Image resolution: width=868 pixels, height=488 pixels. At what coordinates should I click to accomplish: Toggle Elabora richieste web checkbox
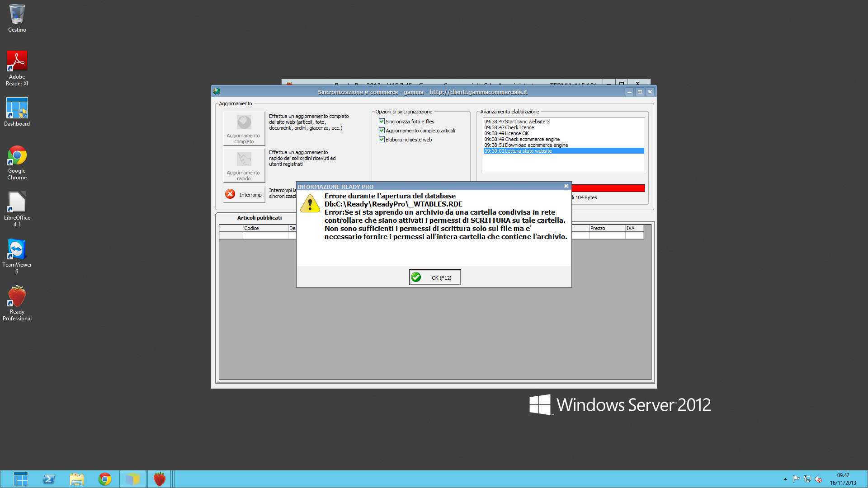[382, 140]
